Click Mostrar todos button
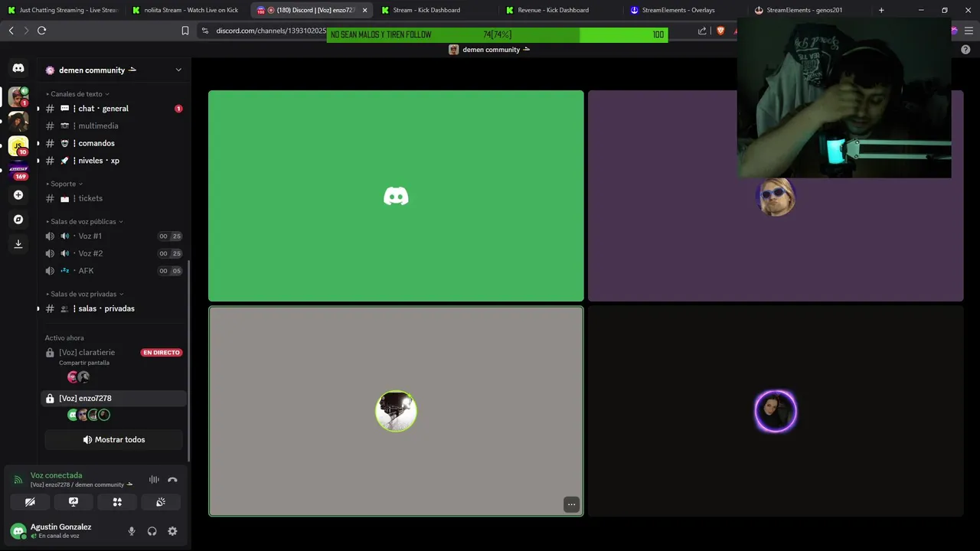Screen dimensions: 980x551 click(x=113, y=439)
